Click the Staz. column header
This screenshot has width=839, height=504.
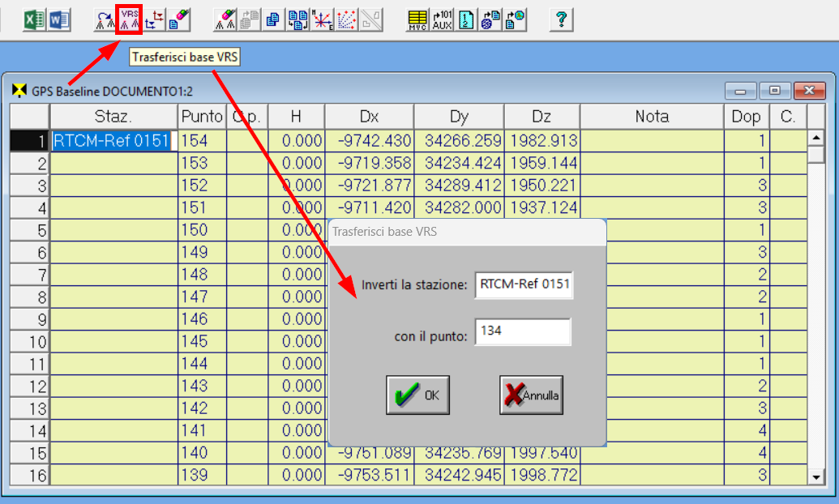click(113, 117)
